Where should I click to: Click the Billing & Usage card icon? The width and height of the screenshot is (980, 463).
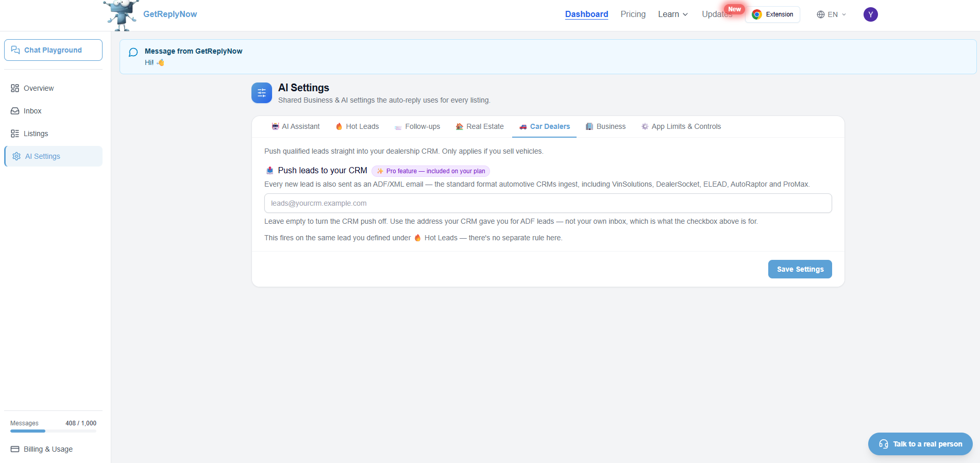[x=15, y=449]
